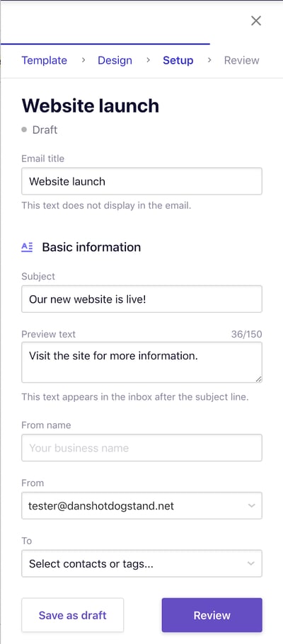Click the arrow in the To contacts dropdown
The width and height of the screenshot is (283, 644).
click(x=251, y=563)
